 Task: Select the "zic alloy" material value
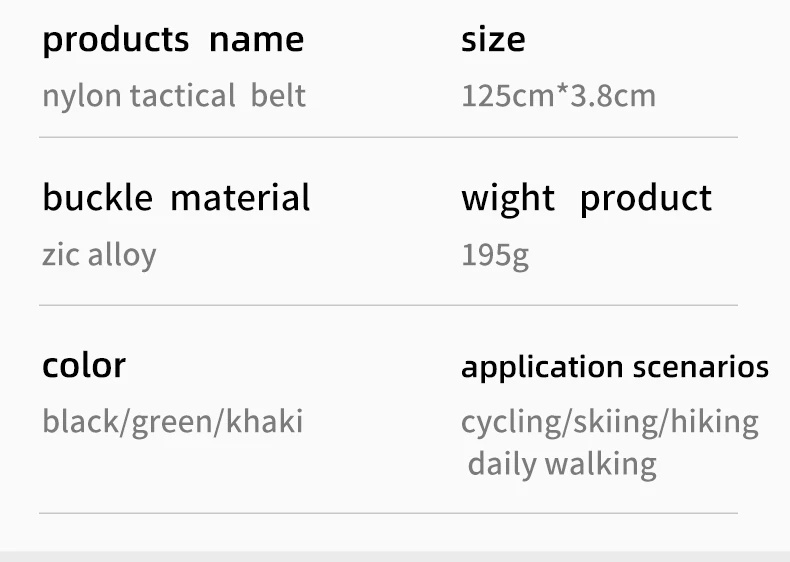[x=99, y=255]
